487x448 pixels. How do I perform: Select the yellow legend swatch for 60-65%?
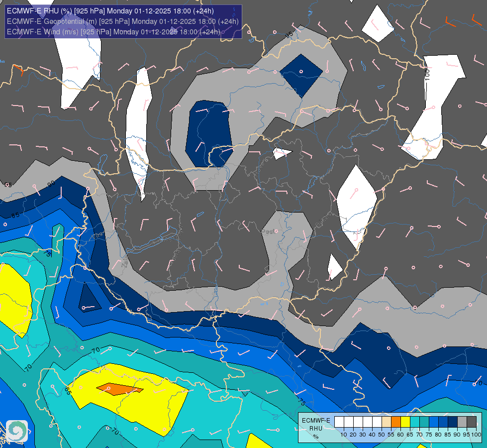[405, 422]
